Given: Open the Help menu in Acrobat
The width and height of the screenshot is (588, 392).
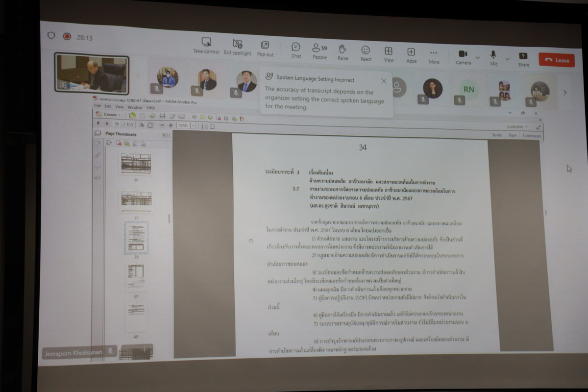Looking at the screenshot, I should click(x=150, y=108).
